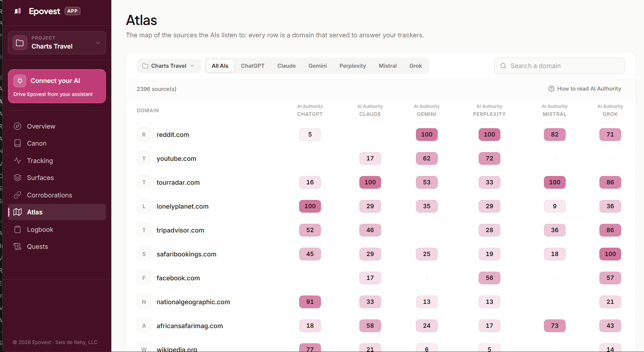Select the tripadvisor.com domain name
The width and height of the screenshot is (644, 352).
[x=180, y=230]
